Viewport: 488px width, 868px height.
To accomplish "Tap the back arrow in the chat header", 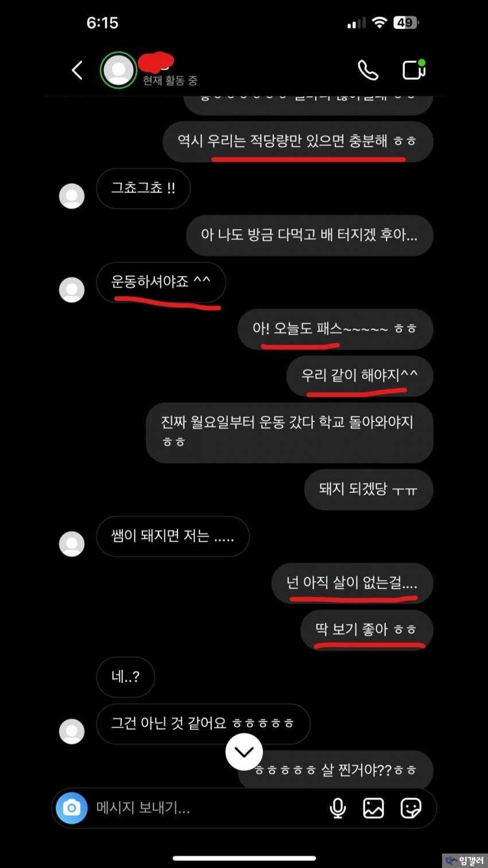I will pos(77,70).
